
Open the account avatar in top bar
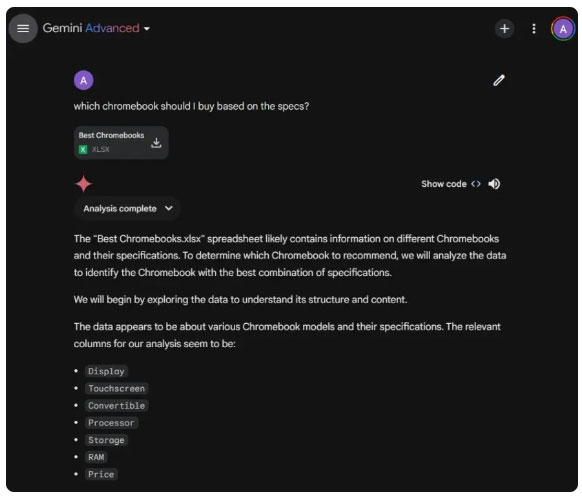[x=563, y=29]
